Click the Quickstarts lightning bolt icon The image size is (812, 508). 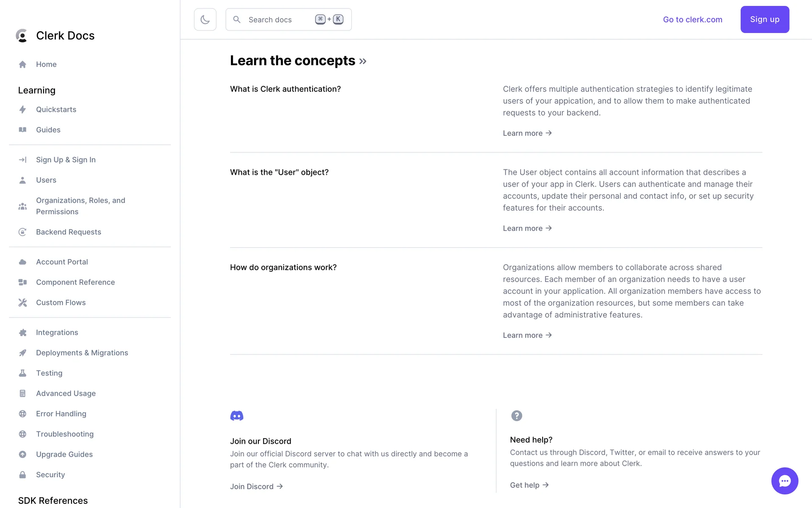coord(23,110)
